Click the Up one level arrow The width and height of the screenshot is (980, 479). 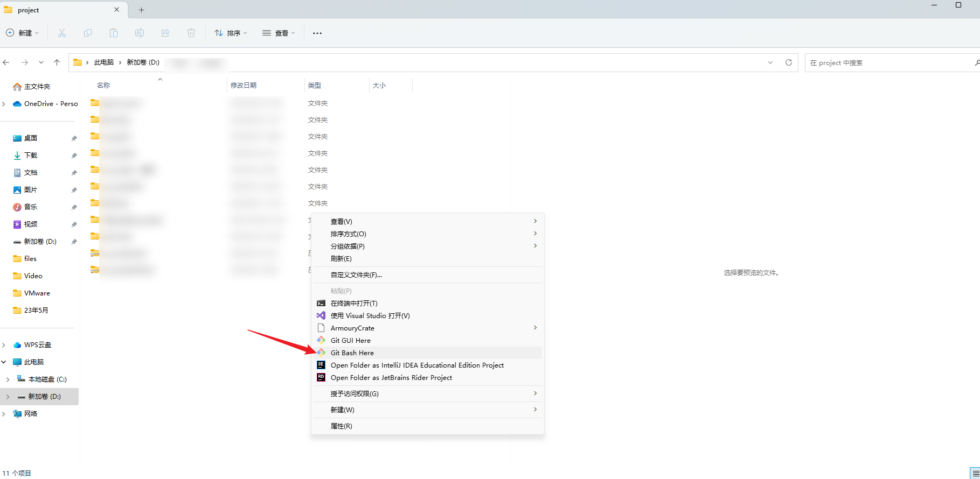click(x=57, y=62)
